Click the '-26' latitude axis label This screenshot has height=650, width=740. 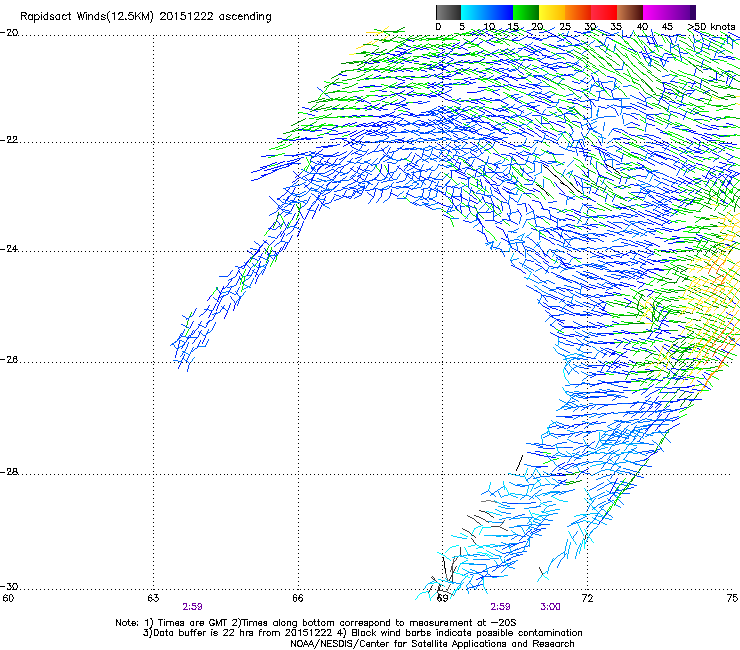click(9, 360)
